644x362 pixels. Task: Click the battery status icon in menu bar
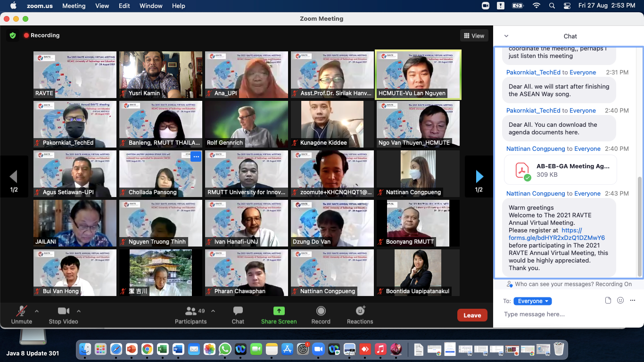click(518, 6)
